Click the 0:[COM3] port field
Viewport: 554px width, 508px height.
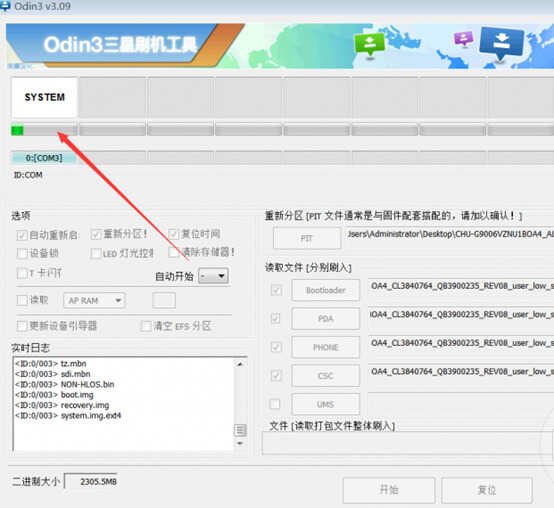tap(44, 158)
